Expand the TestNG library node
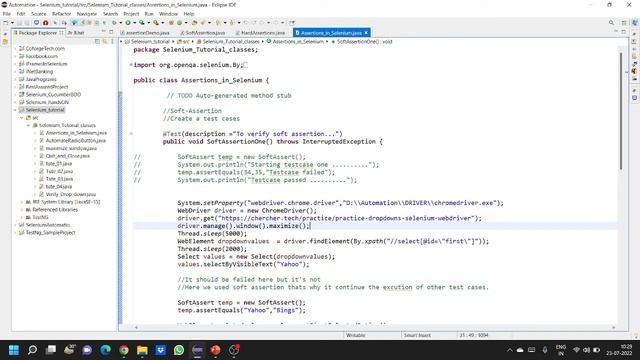The width and height of the screenshot is (640, 360). click(x=22, y=217)
